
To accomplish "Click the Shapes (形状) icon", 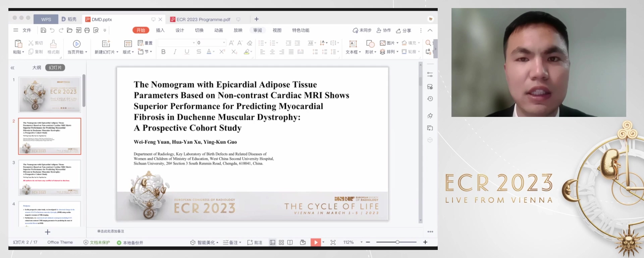I will click(x=370, y=44).
